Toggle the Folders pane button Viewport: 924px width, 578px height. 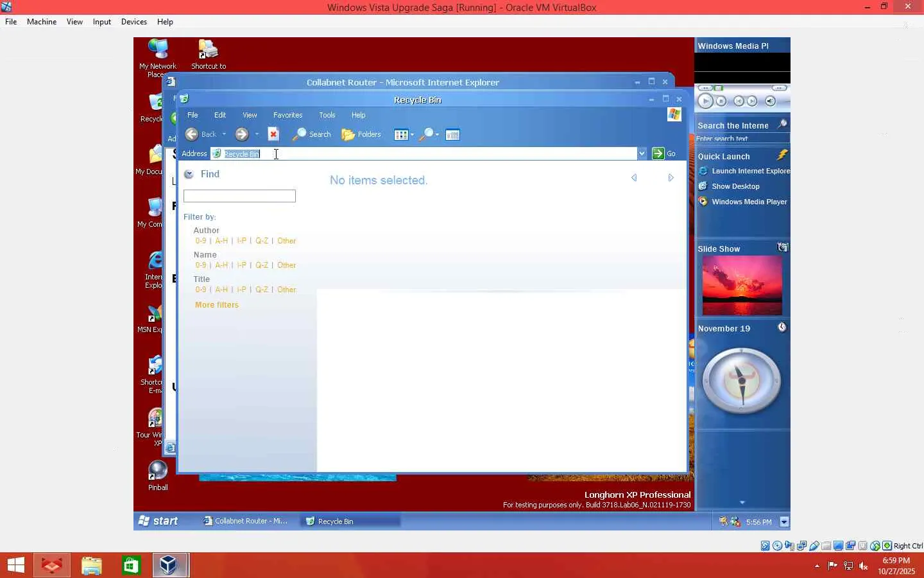pos(361,134)
